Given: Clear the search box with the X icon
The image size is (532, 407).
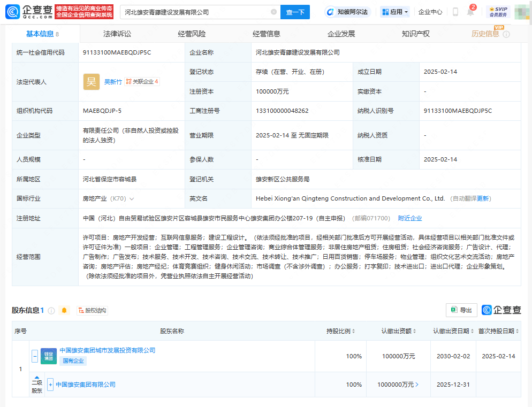Looking at the screenshot, I should pyautogui.click(x=273, y=12).
